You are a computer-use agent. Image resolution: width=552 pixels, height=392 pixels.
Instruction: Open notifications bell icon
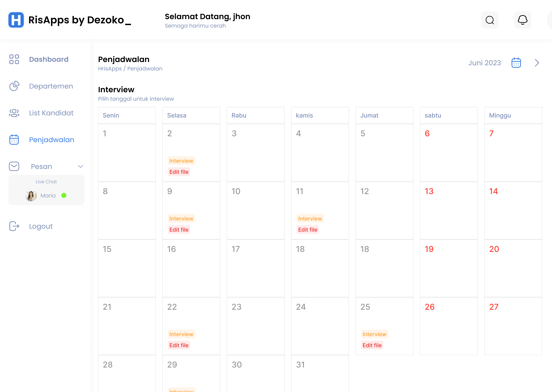click(522, 20)
